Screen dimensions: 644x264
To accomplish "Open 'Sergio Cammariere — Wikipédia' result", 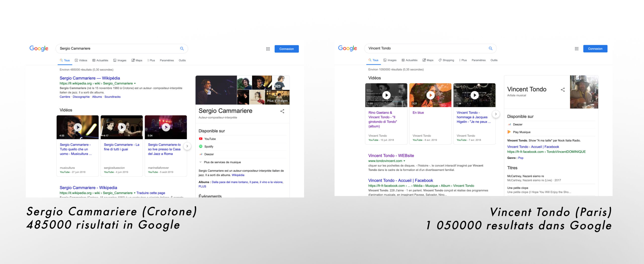I will pos(90,78).
